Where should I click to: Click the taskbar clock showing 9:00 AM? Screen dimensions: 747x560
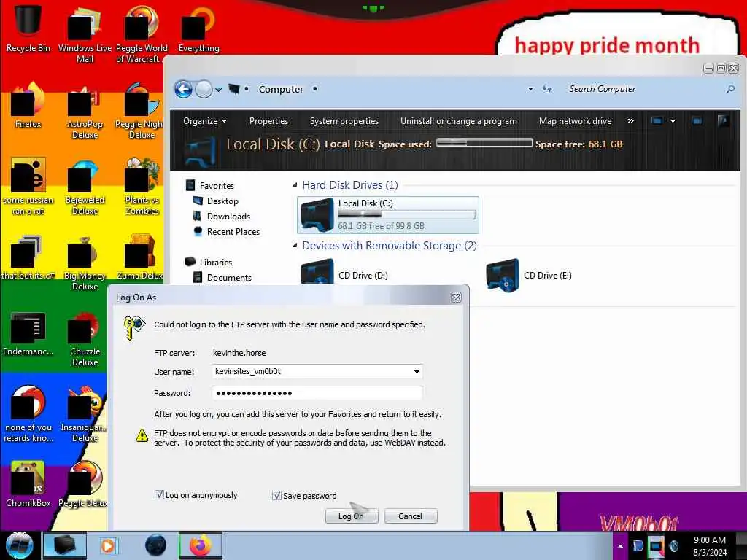tap(710, 546)
